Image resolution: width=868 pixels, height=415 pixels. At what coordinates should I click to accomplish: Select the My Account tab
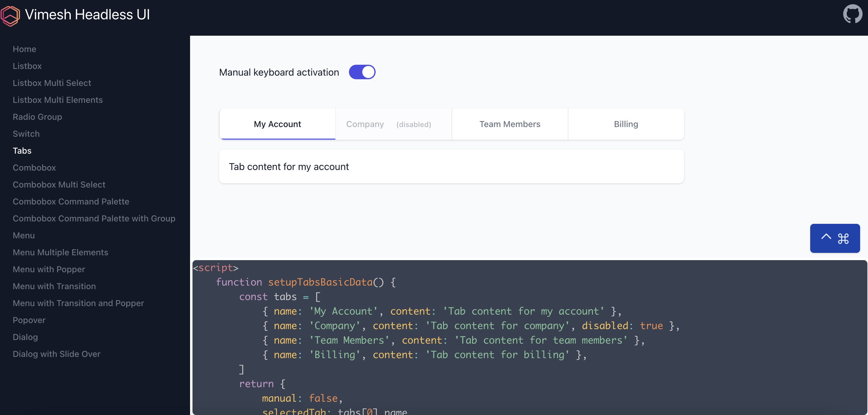tap(277, 124)
